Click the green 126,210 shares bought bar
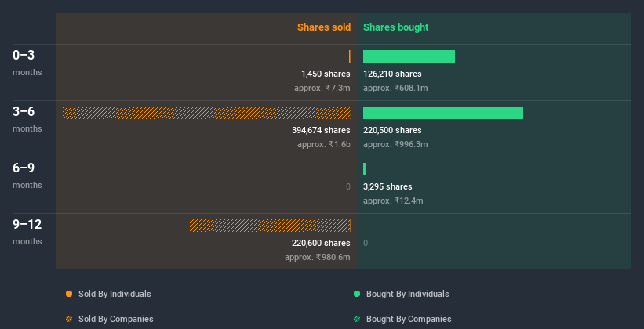The height and width of the screenshot is (329, 644). [x=409, y=56]
